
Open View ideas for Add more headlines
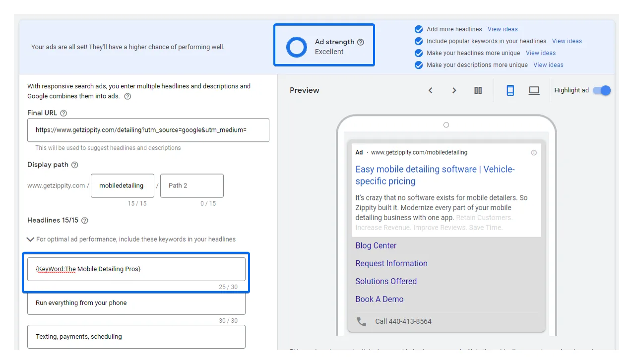coord(503,29)
